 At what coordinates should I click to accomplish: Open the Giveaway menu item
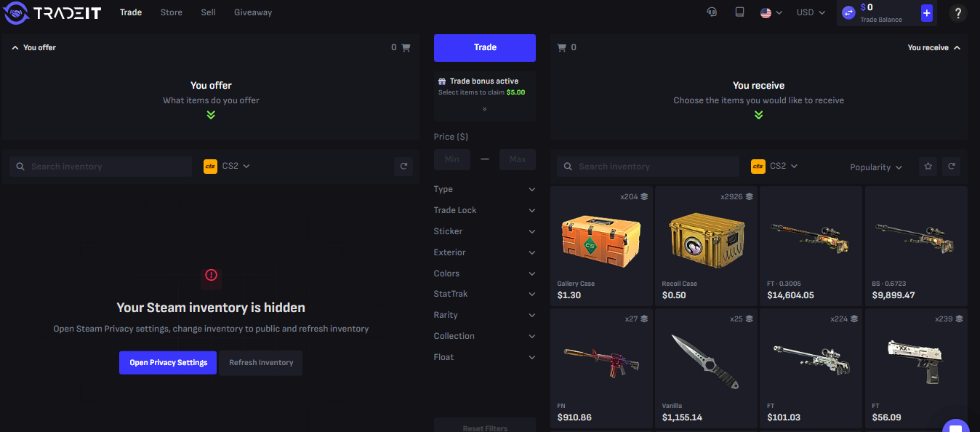(253, 12)
